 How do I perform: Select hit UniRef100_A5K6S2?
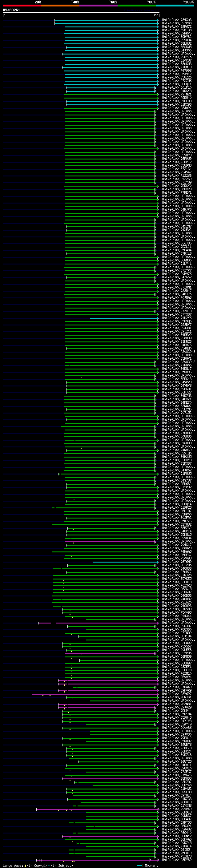(x=176, y=484)
